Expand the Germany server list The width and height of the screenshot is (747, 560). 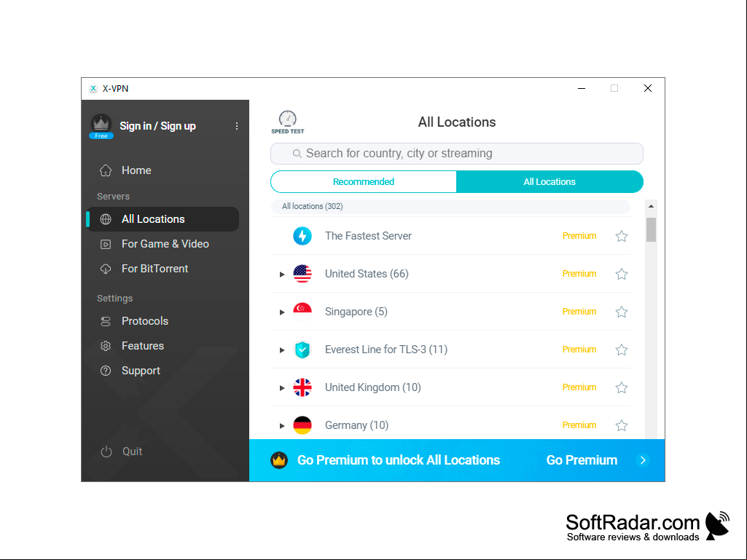click(x=282, y=426)
